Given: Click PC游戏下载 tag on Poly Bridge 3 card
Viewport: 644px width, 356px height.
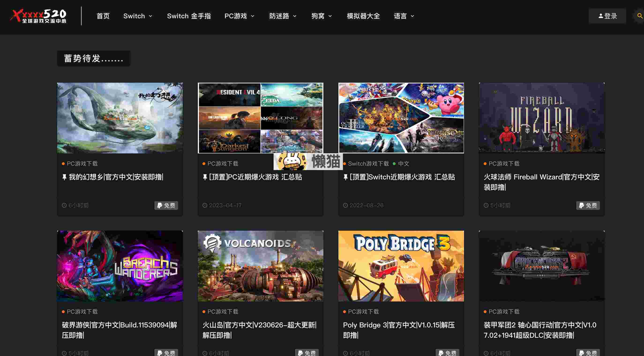Looking at the screenshot, I should 363,311.
